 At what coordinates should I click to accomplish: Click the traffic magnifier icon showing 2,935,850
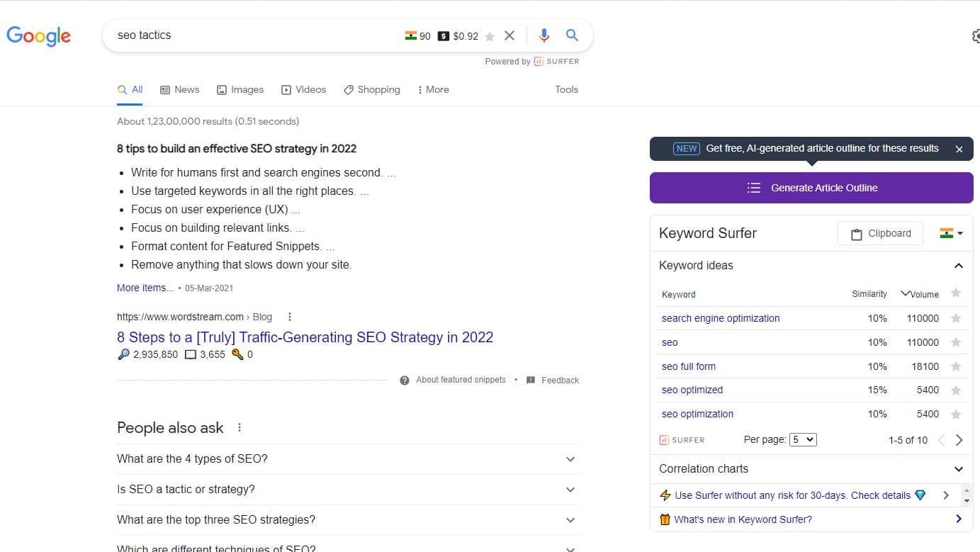pyautogui.click(x=124, y=354)
